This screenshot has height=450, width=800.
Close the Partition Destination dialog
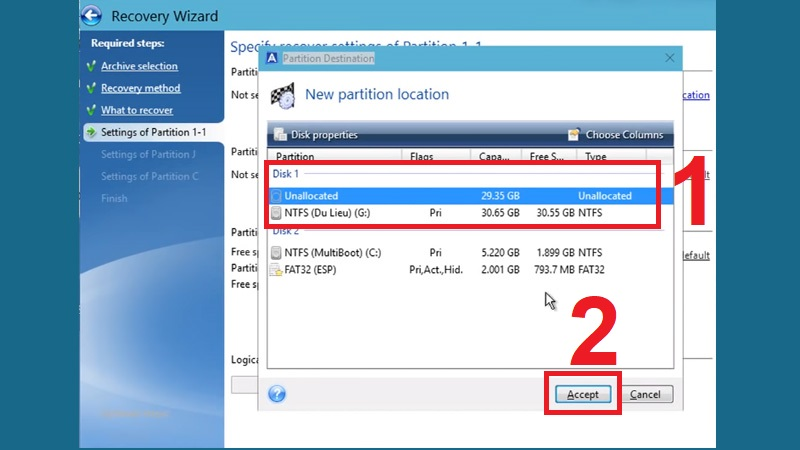click(669, 58)
